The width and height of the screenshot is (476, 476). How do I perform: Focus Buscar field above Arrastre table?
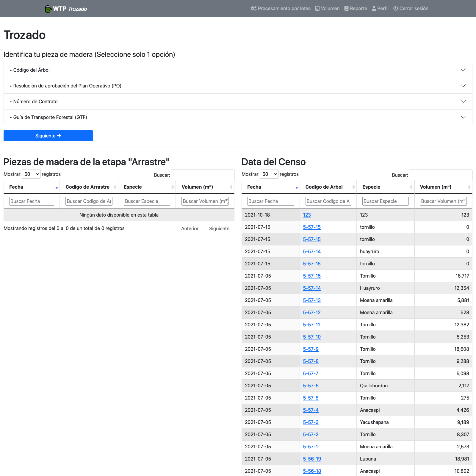[203, 175]
